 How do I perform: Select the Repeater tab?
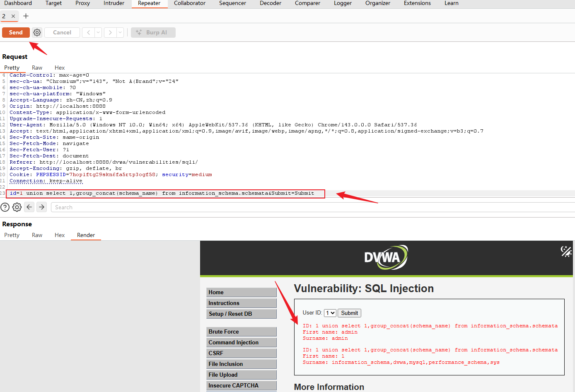pos(149,3)
